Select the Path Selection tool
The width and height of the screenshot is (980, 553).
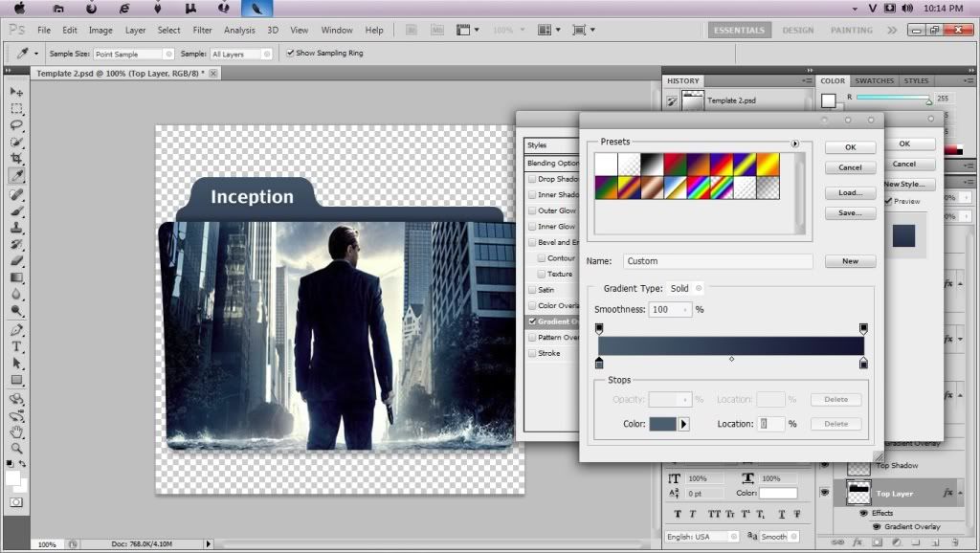pos(16,363)
